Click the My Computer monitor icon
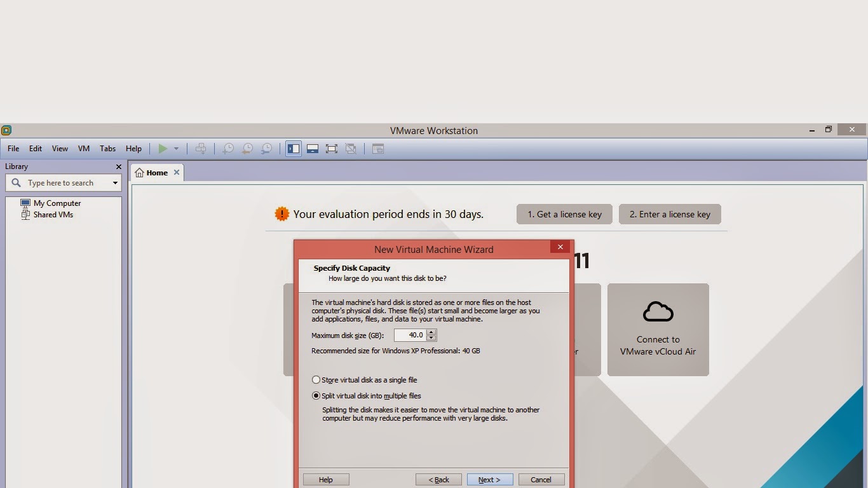Viewport: 868px width, 488px height. pyautogui.click(x=25, y=203)
